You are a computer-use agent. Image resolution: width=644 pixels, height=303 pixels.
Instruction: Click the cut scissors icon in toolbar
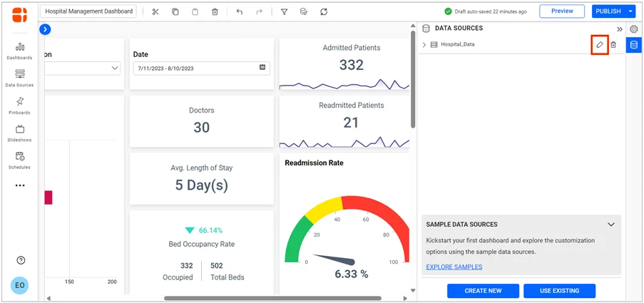click(155, 12)
